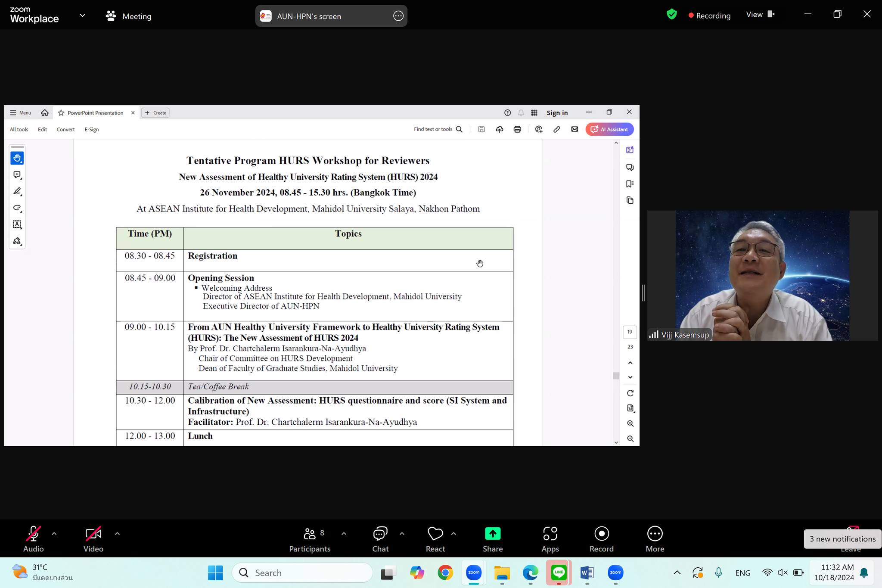Click Find text or tools search
This screenshot has width=882, height=588.
point(438,129)
